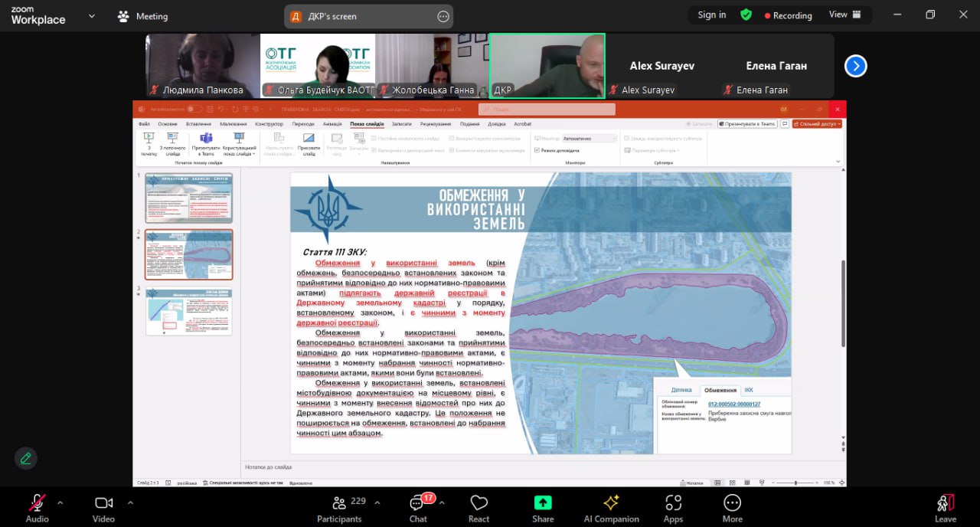980x527 pixels.
Task: Open the View layout menu
Action: (x=844, y=15)
